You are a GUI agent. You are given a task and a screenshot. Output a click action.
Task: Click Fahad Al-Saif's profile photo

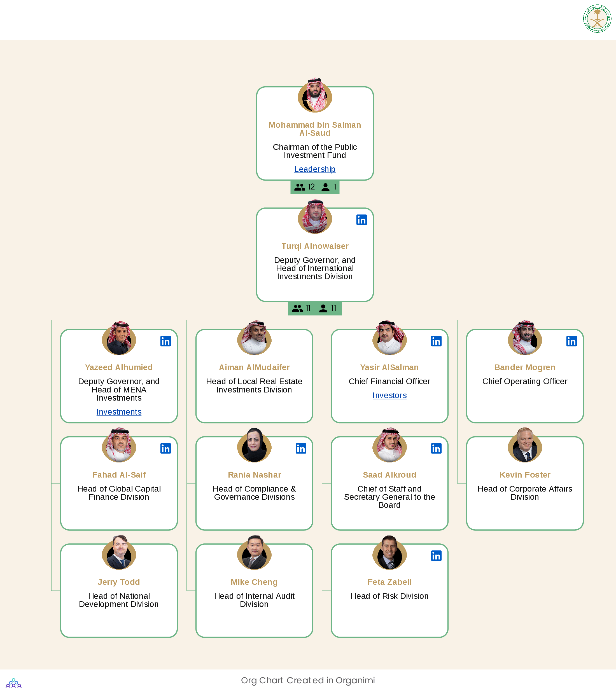(119, 445)
